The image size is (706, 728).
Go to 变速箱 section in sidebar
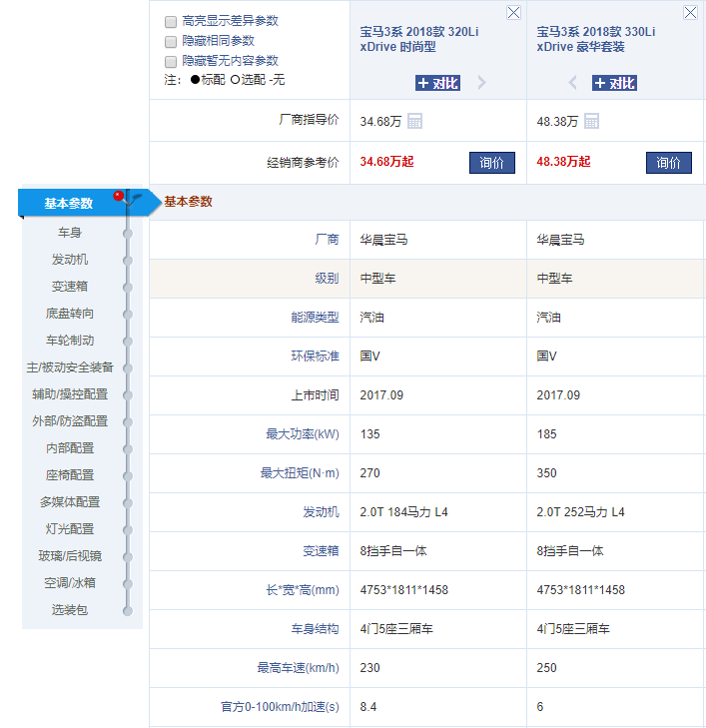coord(70,286)
